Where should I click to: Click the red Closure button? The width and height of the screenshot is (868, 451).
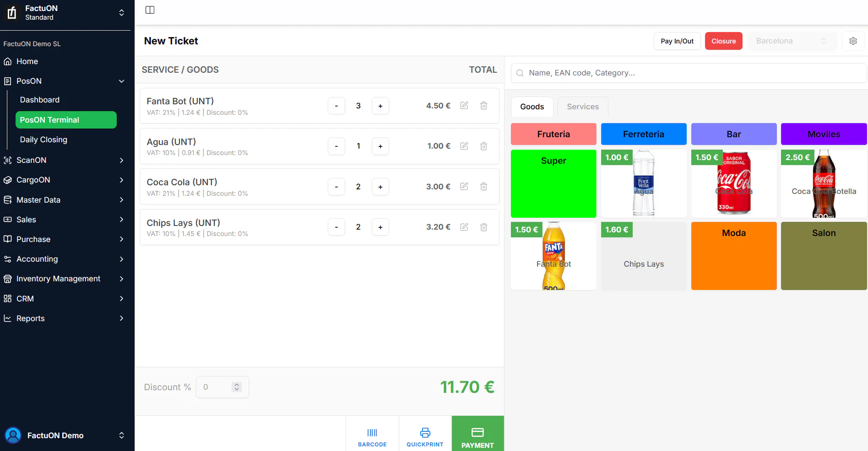tap(723, 41)
